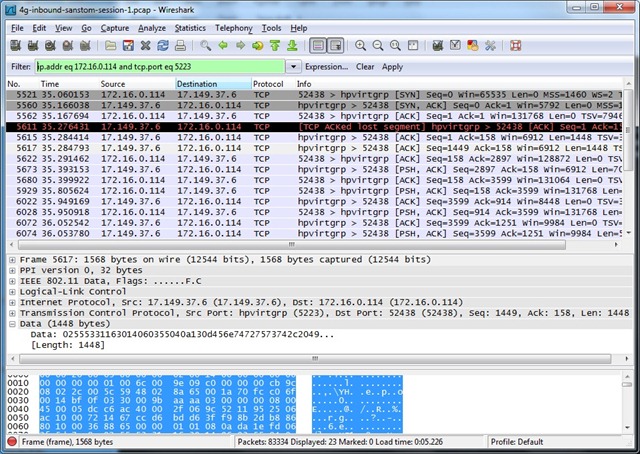Image resolution: width=640 pixels, height=454 pixels.
Task: Apply the display filter
Action: (392, 67)
